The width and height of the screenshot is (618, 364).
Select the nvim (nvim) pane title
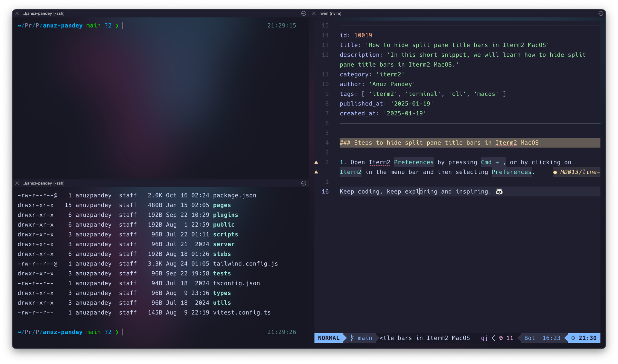[330, 13]
